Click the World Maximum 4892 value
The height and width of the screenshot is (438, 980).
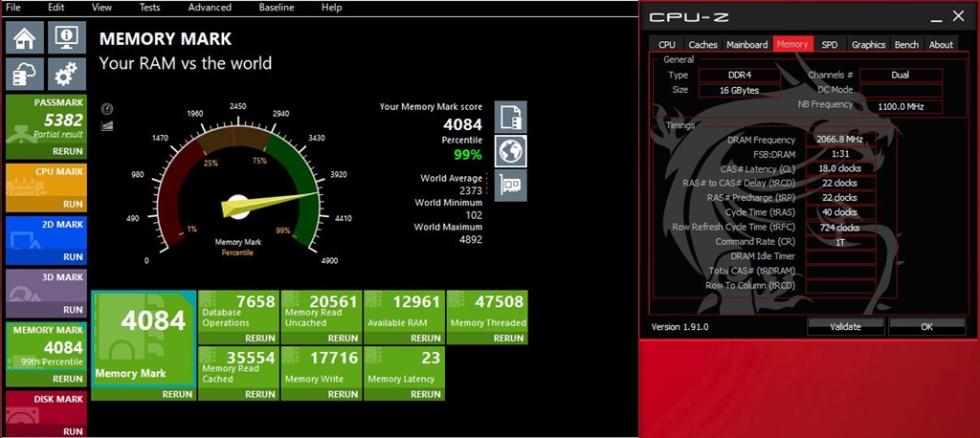pos(471,239)
